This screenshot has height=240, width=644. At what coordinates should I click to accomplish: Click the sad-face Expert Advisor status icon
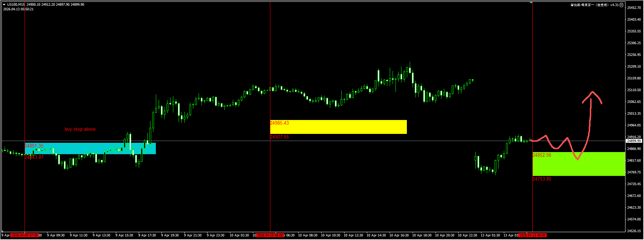(x=622, y=5)
